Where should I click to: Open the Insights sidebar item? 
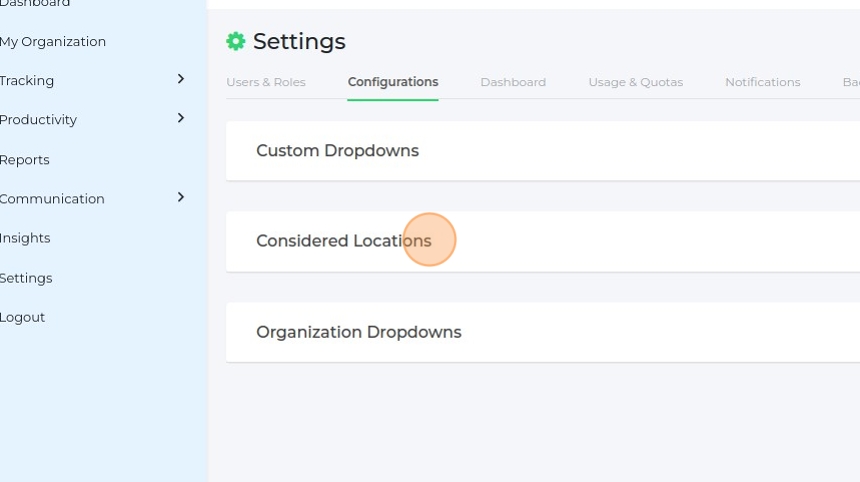(x=25, y=238)
